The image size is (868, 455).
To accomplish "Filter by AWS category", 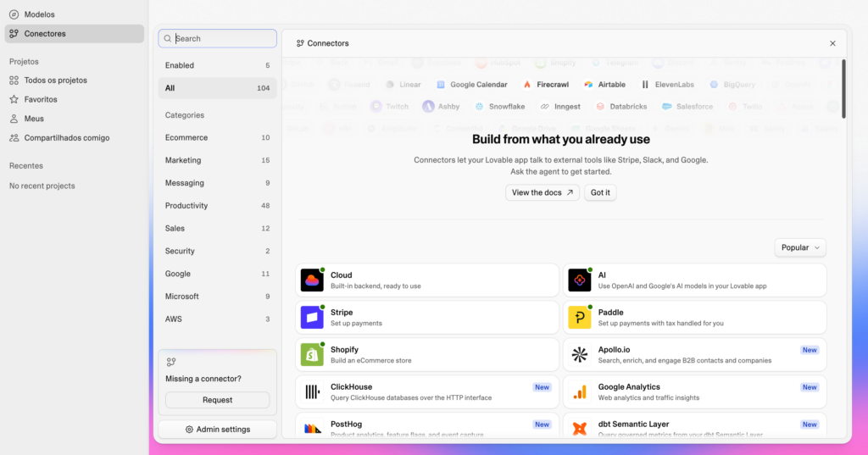I will click(218, 319).
